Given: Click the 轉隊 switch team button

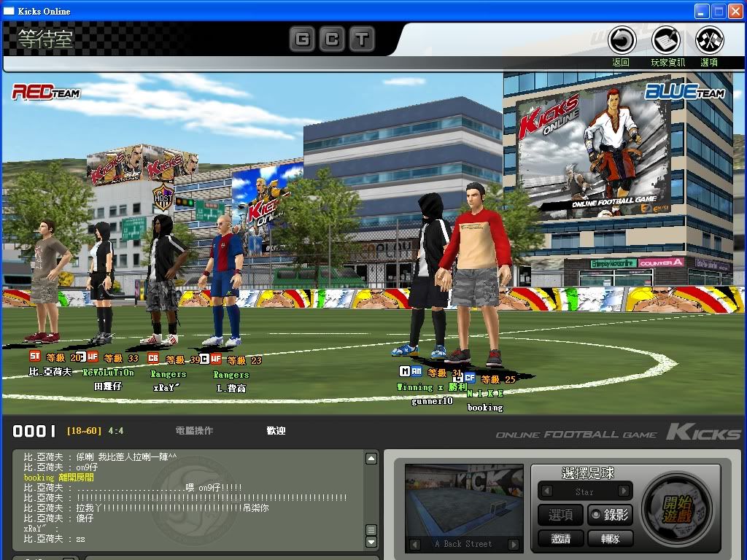Looking at the screenshot, I should coord(610,539).
